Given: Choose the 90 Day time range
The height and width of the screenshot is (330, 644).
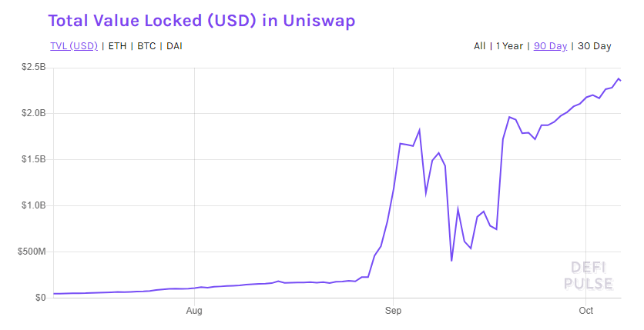Looking at the screenshot, I should (x=550, y=46).
